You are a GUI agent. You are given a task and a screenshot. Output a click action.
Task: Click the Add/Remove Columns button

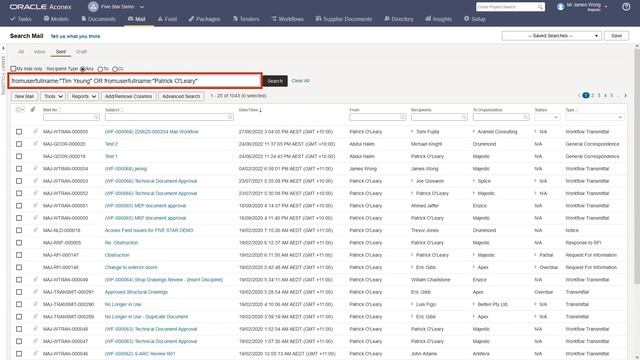pos(128,96)
